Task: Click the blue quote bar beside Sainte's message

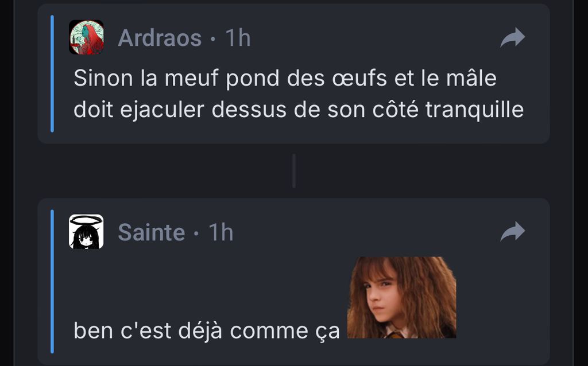Action: [52, 281]
